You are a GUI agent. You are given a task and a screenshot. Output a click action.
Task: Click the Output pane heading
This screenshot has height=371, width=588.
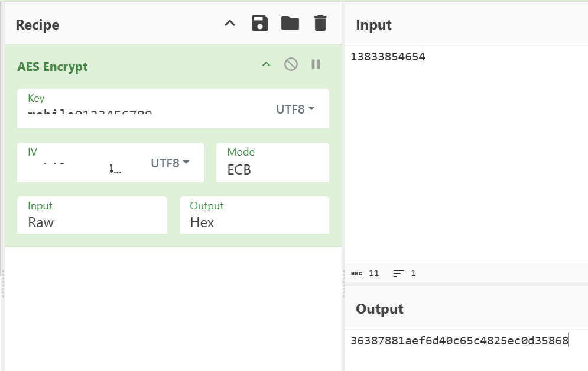(x=379, y=309)
